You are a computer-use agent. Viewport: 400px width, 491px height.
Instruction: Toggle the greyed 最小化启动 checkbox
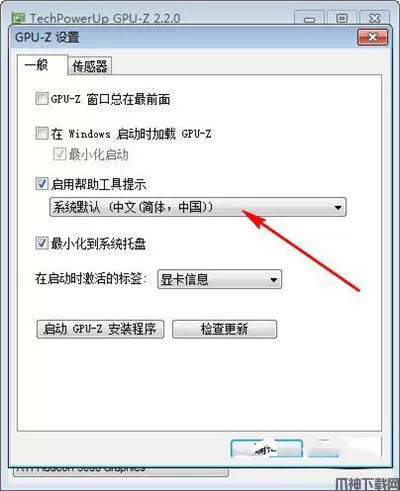pos(60,154)
